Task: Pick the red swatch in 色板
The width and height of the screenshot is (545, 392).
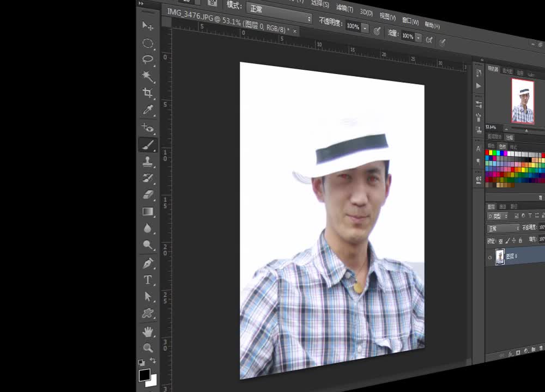Action: tap(487, 152)
